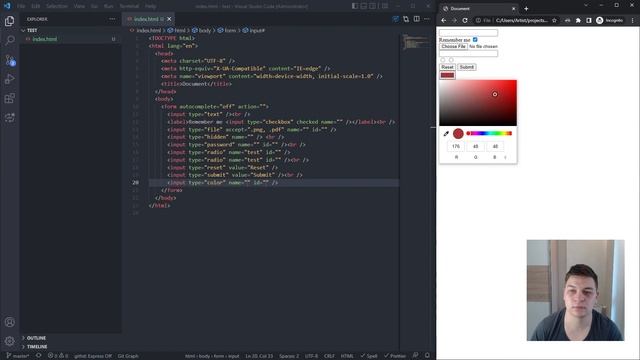Screen dimensions: 640x360
Task: Open the Explorer view in activity bar
Action: (9, 21)
